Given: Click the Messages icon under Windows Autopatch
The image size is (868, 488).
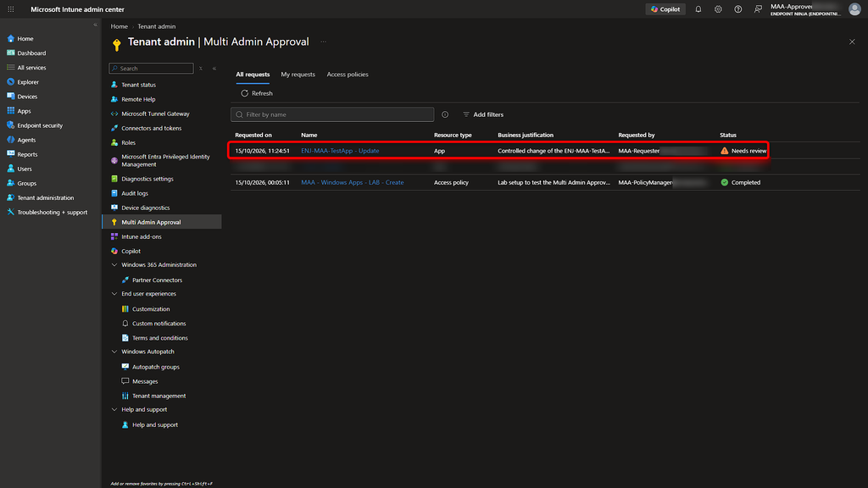Looking at the screenshot, I should [x=125, y=381].
